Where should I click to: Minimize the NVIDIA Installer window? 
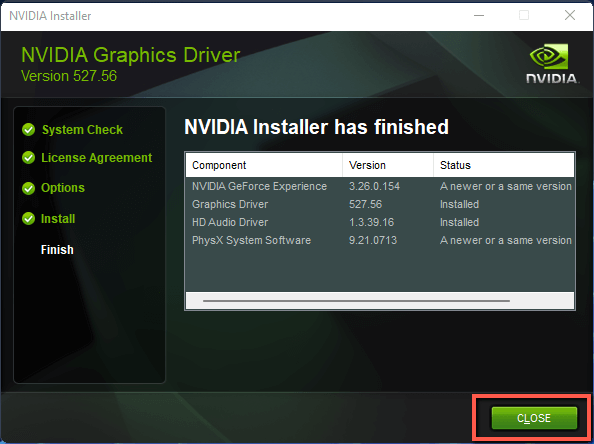click(x=479, y=16)
